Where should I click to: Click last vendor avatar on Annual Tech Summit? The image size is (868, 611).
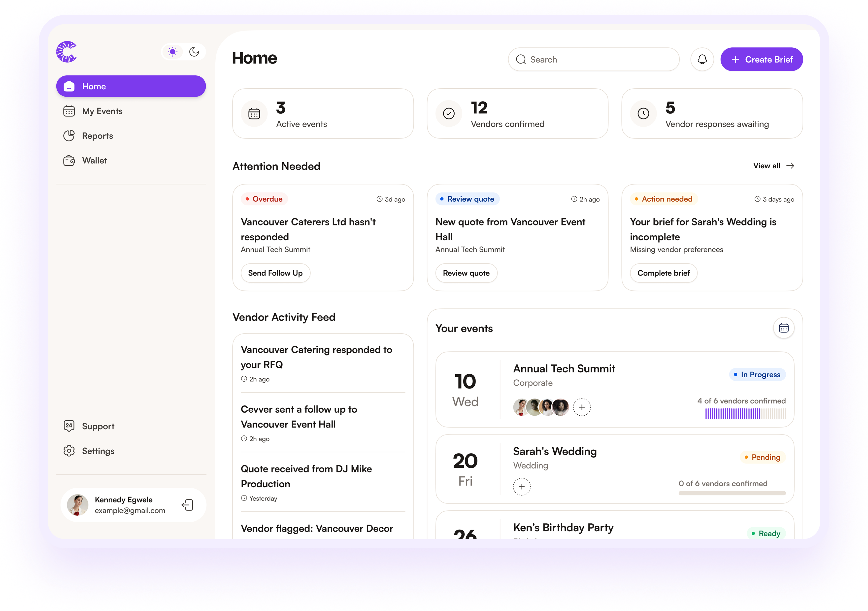click(560, 407)
